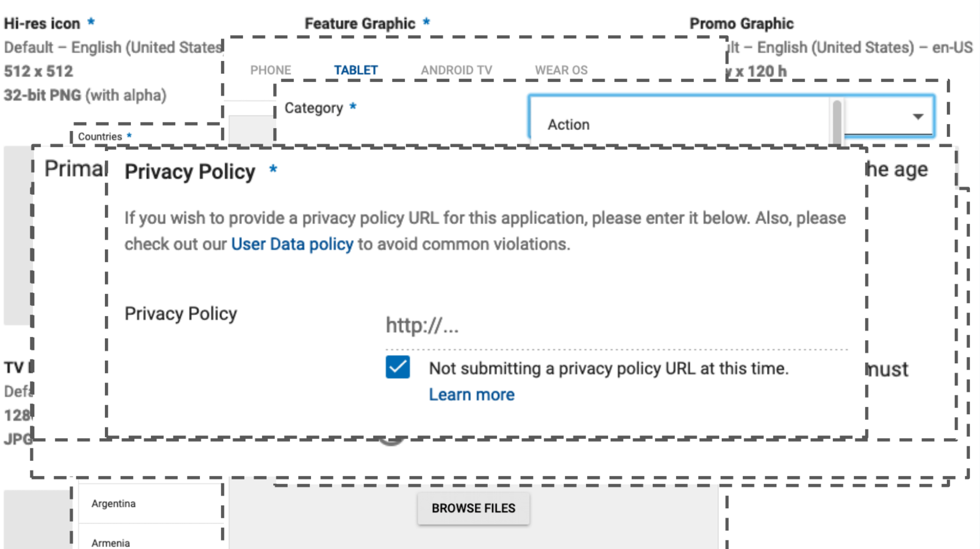Viewport: 980px width, 549px height.
Task: Select the TABLET screenshots tab
Action: pos(356,70)
